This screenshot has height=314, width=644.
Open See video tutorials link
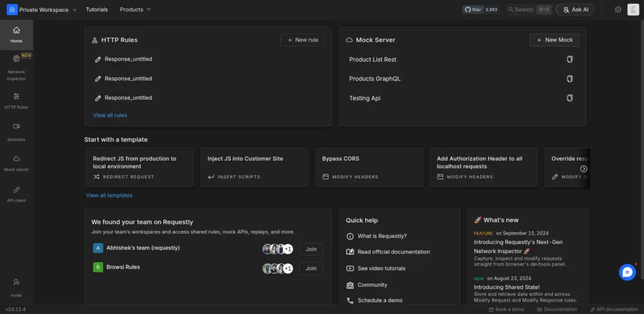pos(376,269)
